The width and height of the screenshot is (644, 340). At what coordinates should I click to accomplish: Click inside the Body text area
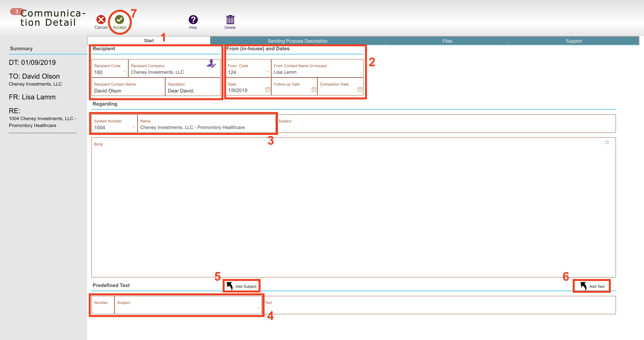click(x=354, y=207)
